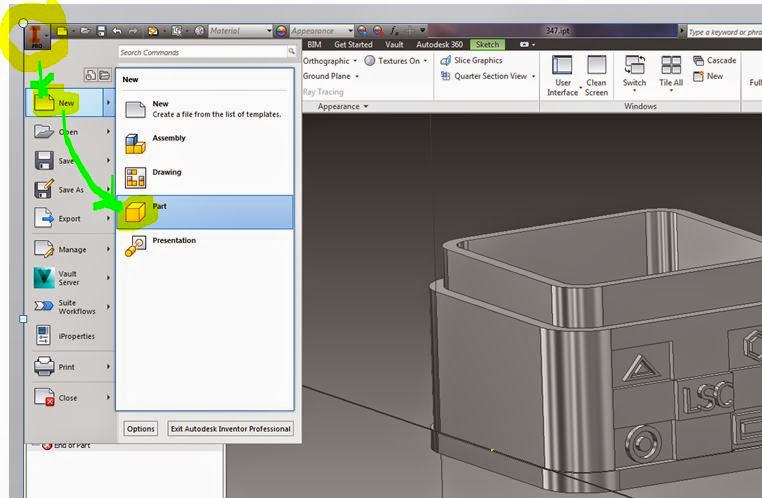Switch to the Autodesk 360 ribbon tab
The height and width of the screenshot is (498, 762).
(439, 44)
